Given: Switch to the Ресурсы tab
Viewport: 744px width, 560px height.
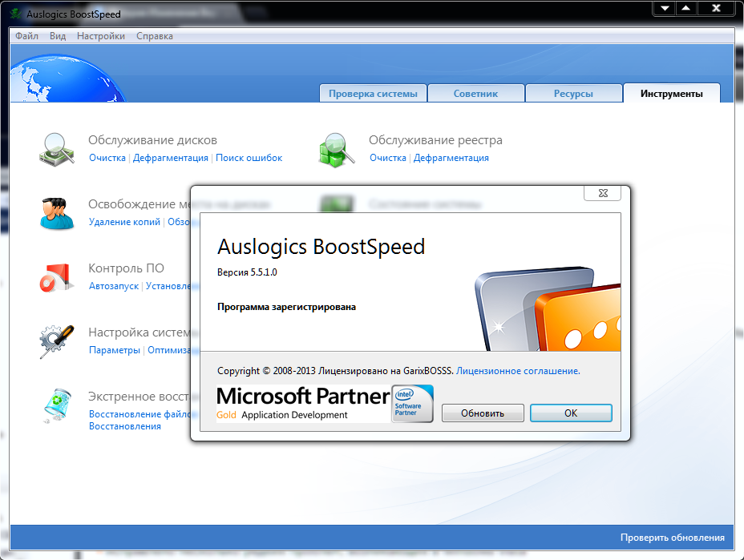Looking at the screenshot, I should pos(573,94).
